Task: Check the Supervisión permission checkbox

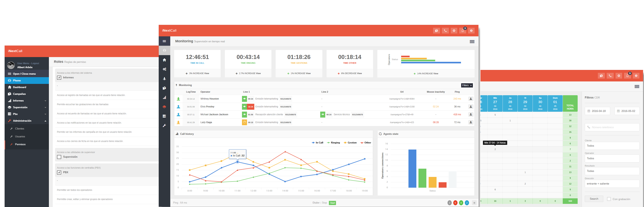Action: (59, 157)
